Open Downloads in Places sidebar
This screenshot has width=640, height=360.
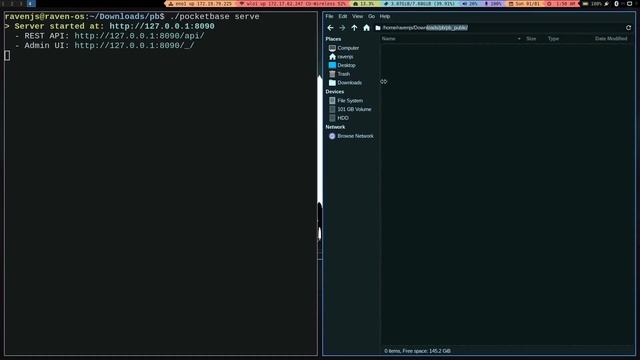tap(351, 82)
